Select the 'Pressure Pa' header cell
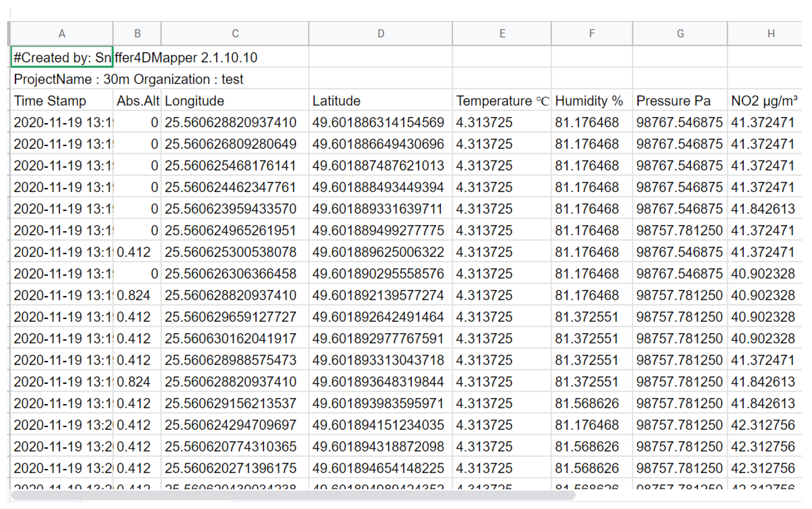Image resolution: width=812 pixels, height=509 pixels. [x=680, y=101]
